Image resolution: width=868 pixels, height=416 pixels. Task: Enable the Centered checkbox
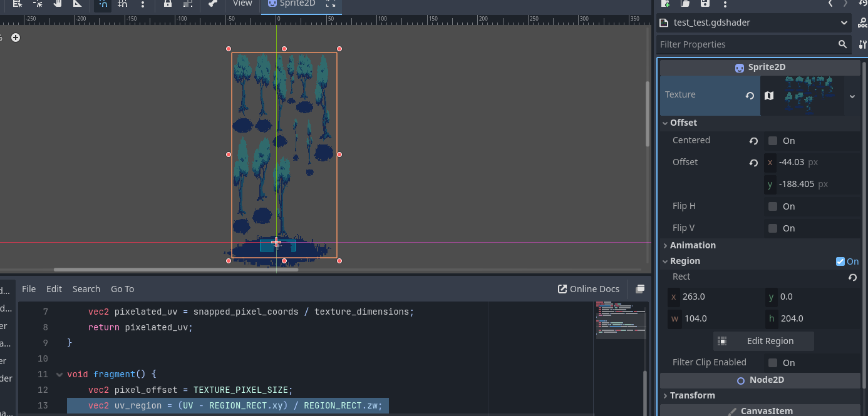point(773,141)
